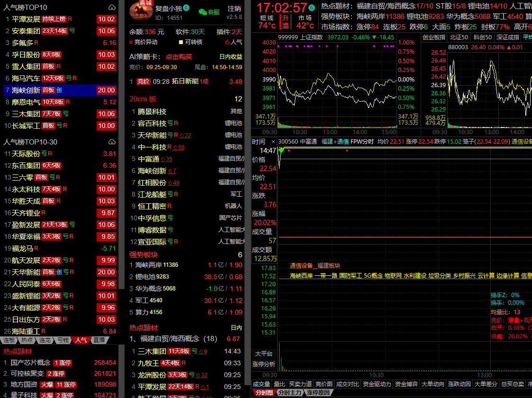Click the cloud download icon beside 人气榜TOP10-30

click(x=112, y=142)
